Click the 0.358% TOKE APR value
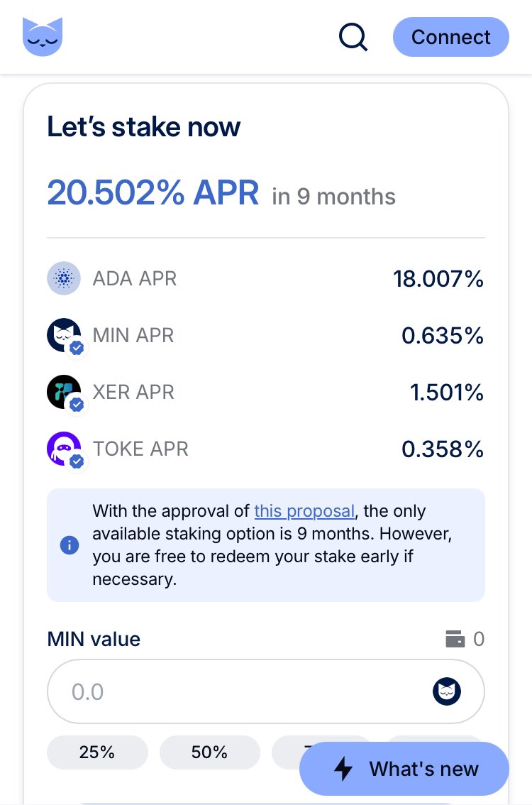This screenshot has width=532, height=805. pyautogui.click(x=443, y=449)
